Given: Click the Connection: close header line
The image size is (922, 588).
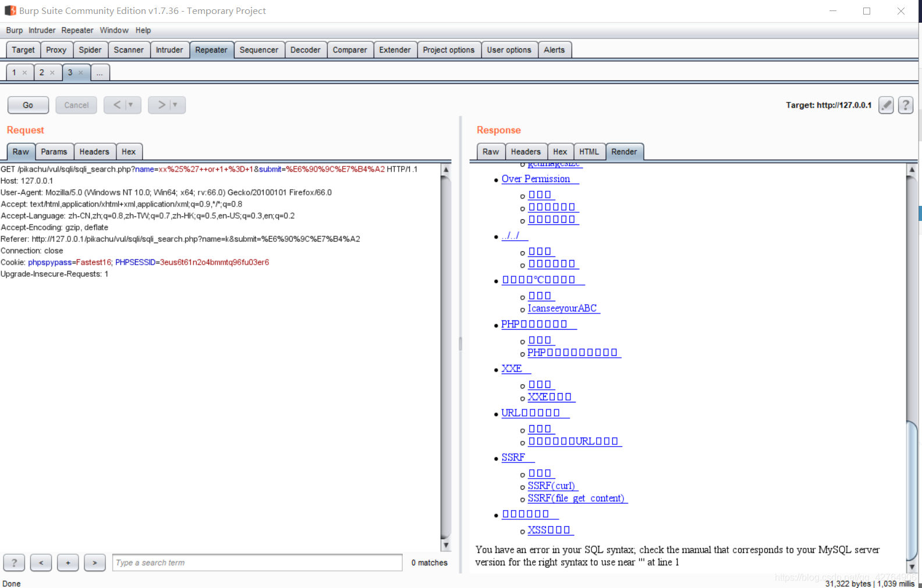Looking at the screenshot, I should tap(32, 251).
